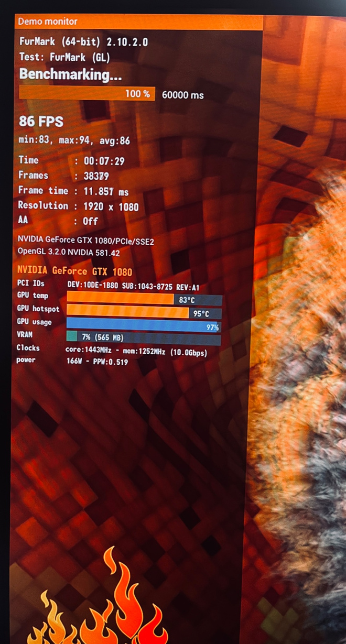346x644 pixels.
Task: Click the Clocks core:1443MHz row
Action: coord(112,352)
